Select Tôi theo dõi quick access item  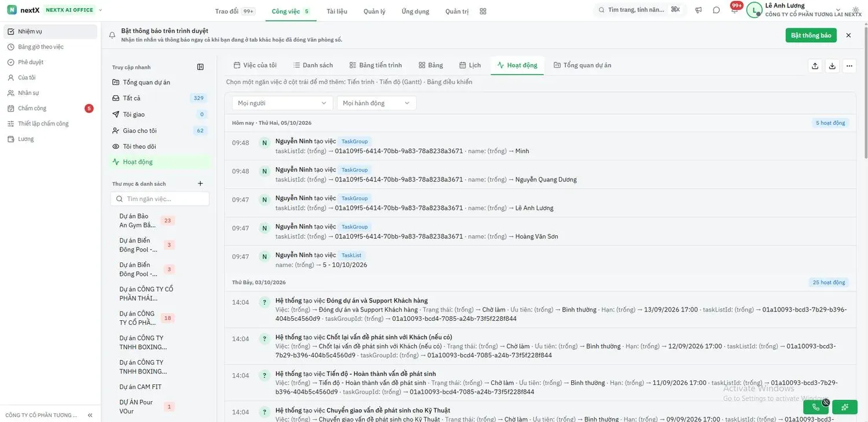(159, 146)
